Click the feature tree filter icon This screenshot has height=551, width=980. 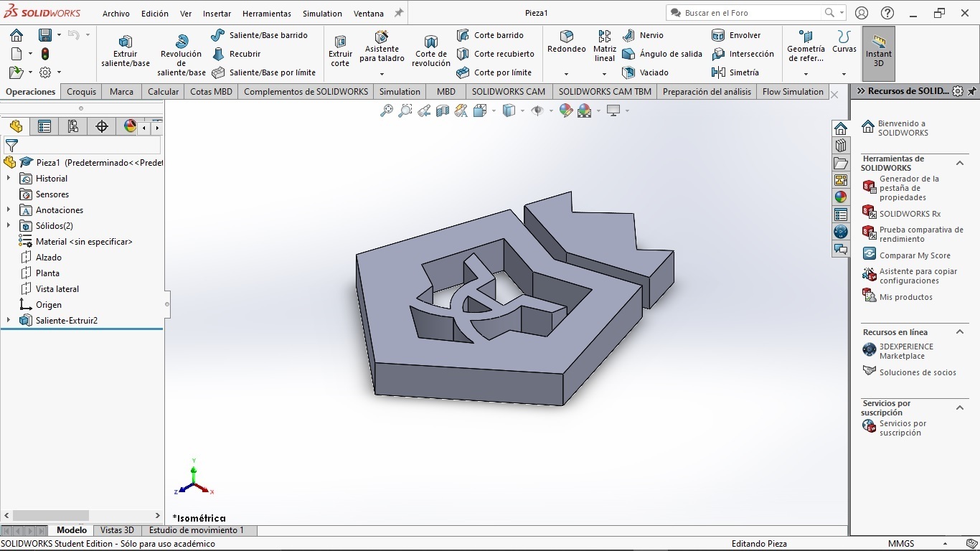coord(11,146)
